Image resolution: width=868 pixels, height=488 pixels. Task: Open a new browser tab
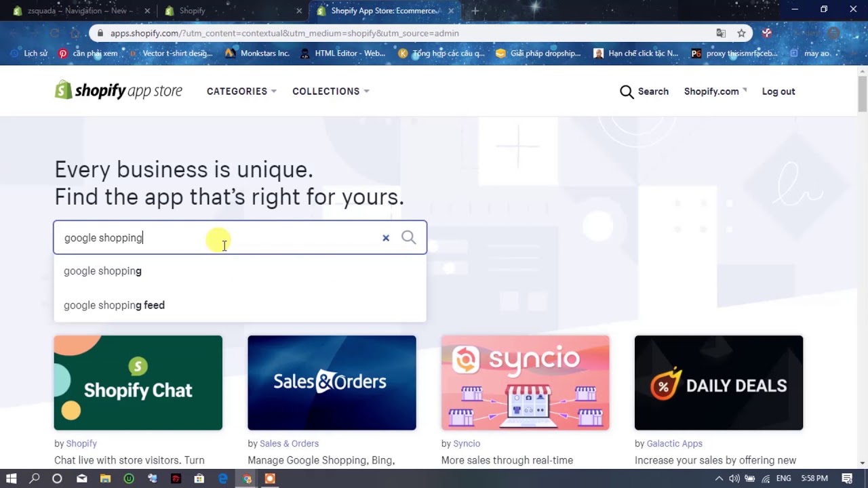(x=475, y=11)
